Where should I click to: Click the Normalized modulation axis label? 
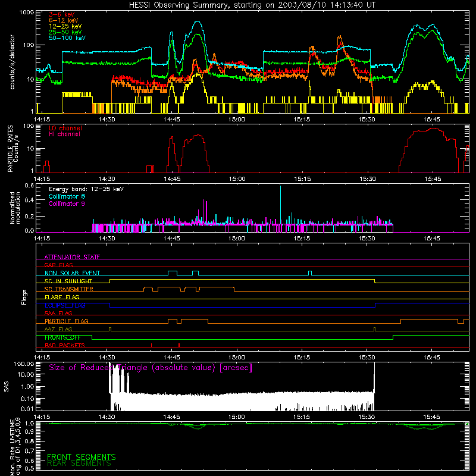point(15,208)
